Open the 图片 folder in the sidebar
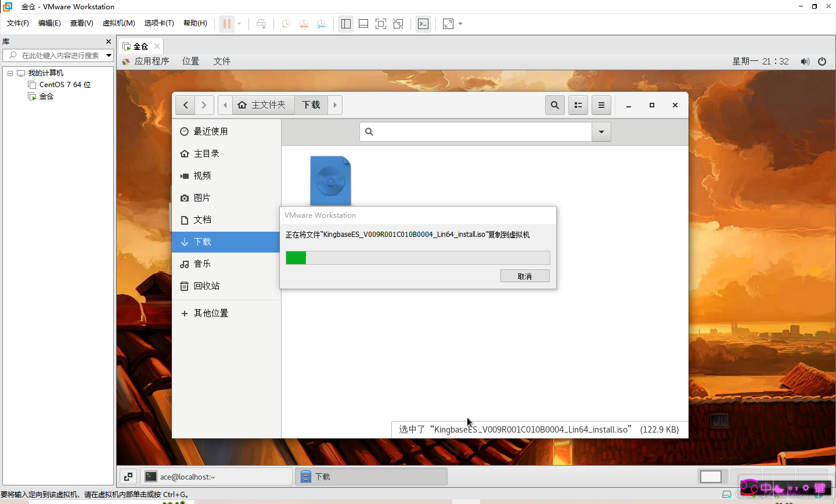This screenshot has height=504, width=836. coord(226,197)
